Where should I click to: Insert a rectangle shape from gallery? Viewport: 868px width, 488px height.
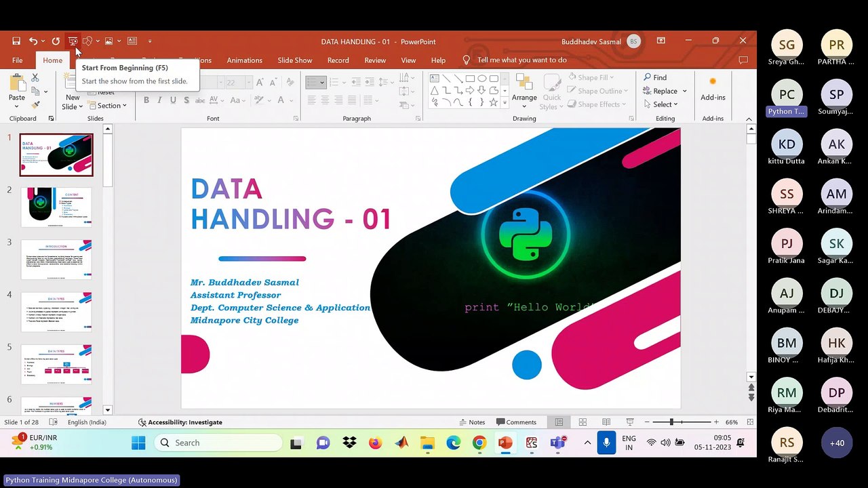pyautogui.click(x=470, y=79)
